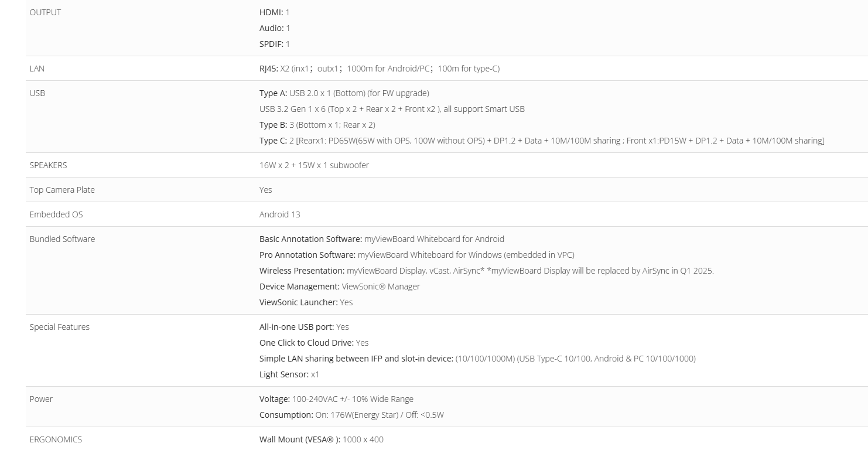The height and width of the screenshot is (450, 868).
Task: Select the Type A USB 2.0 line
Action: [344, 93]
